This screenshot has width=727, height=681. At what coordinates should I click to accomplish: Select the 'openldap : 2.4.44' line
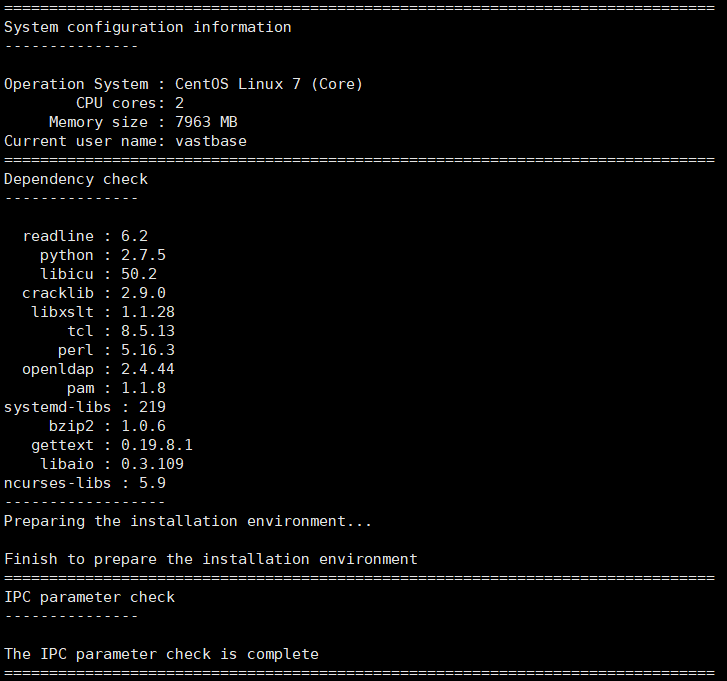coord(98,369)
